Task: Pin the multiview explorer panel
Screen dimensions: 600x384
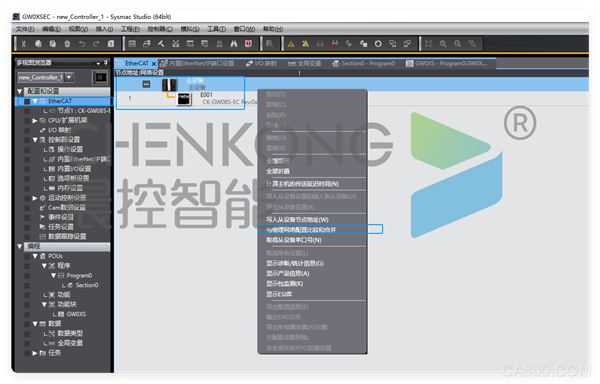Action: (106, 62)
